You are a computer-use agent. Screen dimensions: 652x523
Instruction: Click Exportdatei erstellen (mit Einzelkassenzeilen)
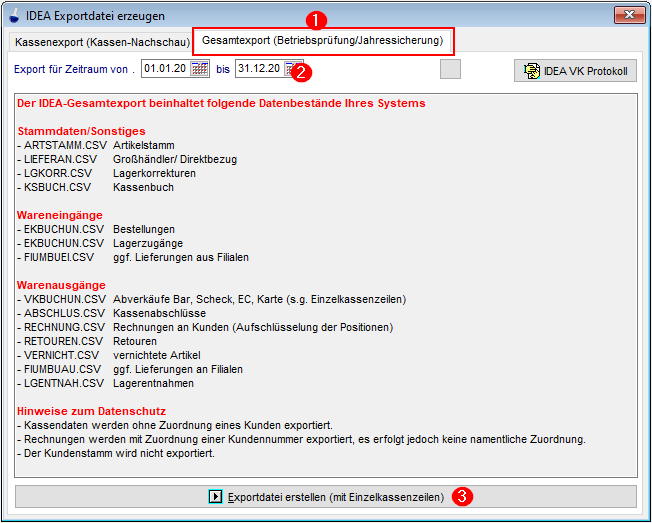(326, 497)
